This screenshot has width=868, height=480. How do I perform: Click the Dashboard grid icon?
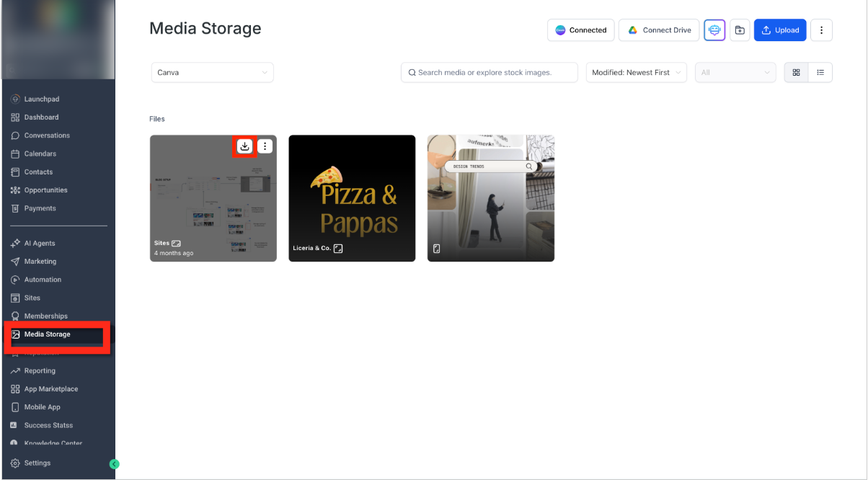(x=15, y=117)
